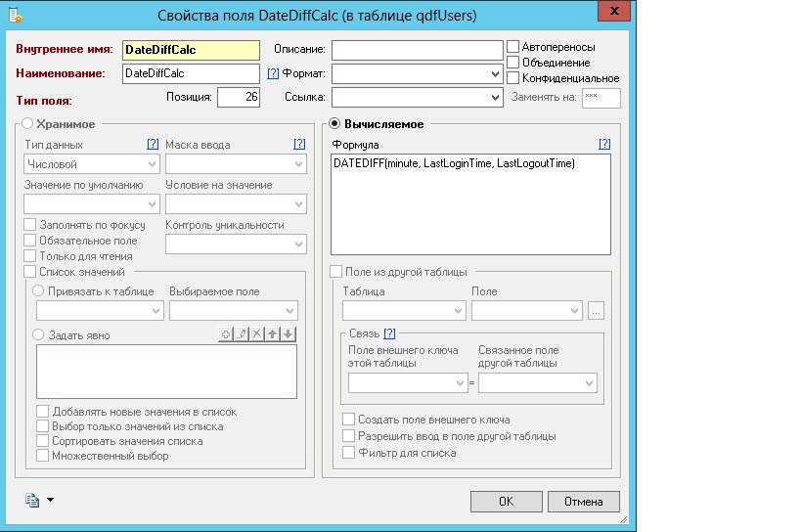Check Поле из другой таблицы
801x532 pixels.
336,272
